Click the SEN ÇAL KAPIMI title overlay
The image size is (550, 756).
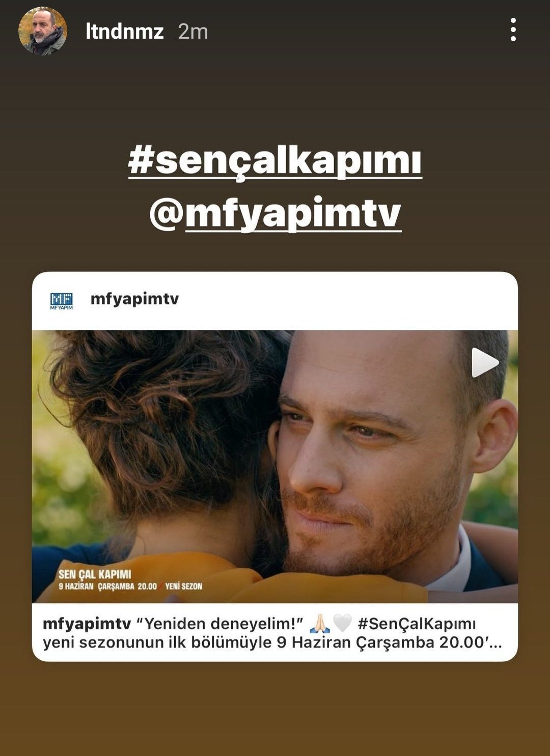pyautogui.click(x=95, y=574)
